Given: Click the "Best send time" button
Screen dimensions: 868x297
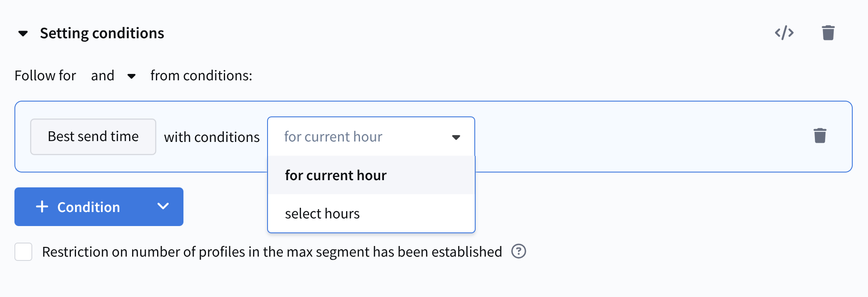Looking at the screenshot, I should 93,137.
